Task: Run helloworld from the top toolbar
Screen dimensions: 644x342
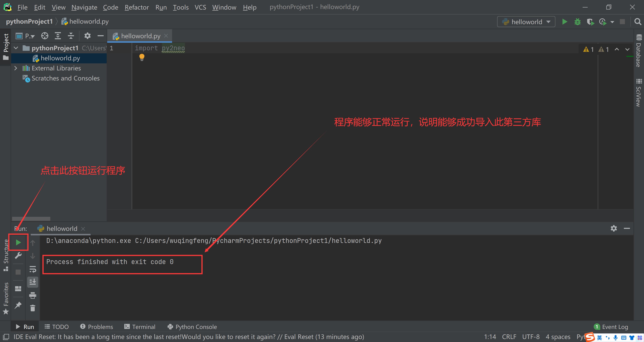Action: [x=565, y=22]
